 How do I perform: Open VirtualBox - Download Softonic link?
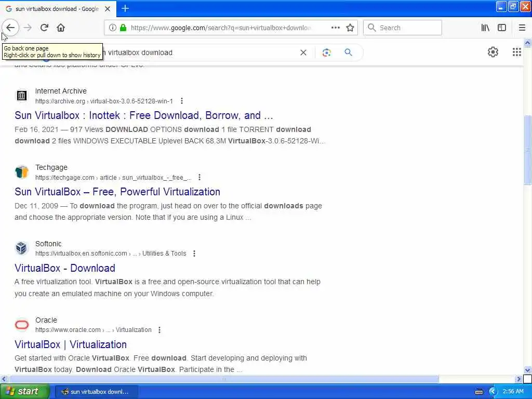click(x=65, y=268)
